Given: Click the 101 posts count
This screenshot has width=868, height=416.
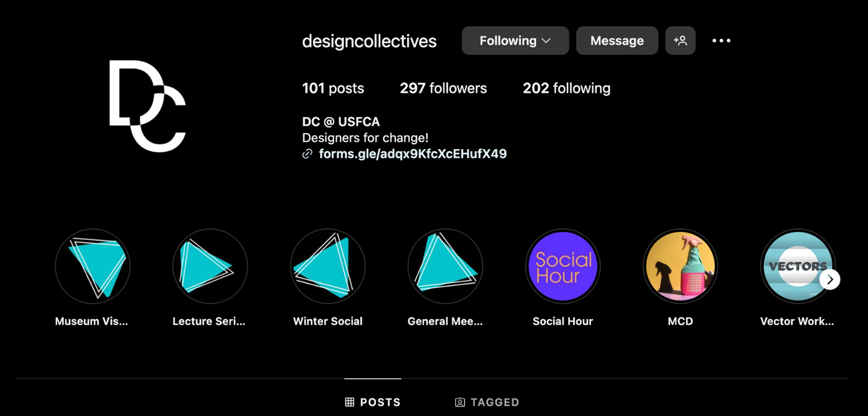Looking at the screenshot, I should (333, 88).
